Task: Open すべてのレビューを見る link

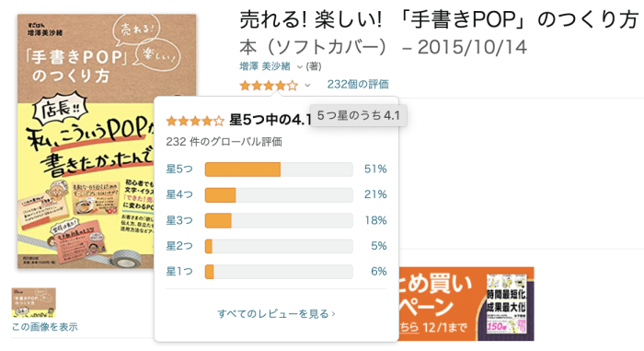Action: click(x=276, y=314)
